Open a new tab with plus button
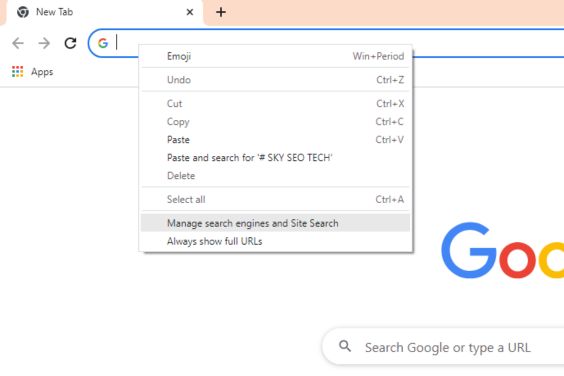 (x=221, y=12)
